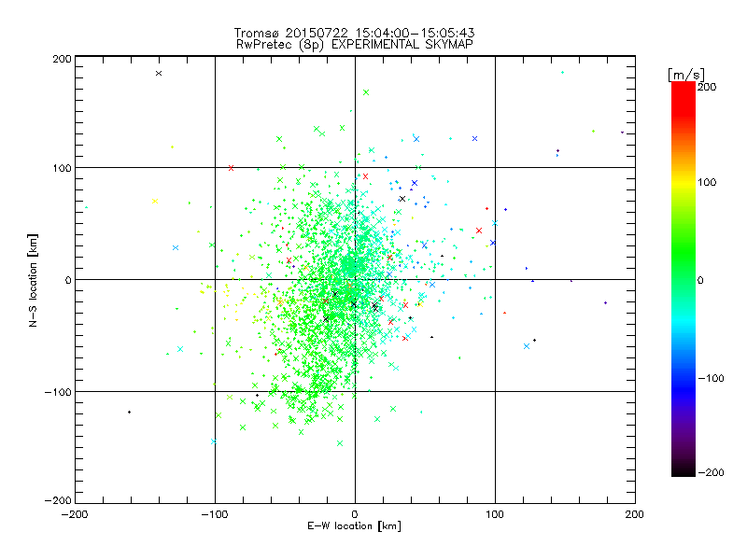Click the "N-S location [km]" axis label
Screen dimensions: 747x560
coord(33,280)
